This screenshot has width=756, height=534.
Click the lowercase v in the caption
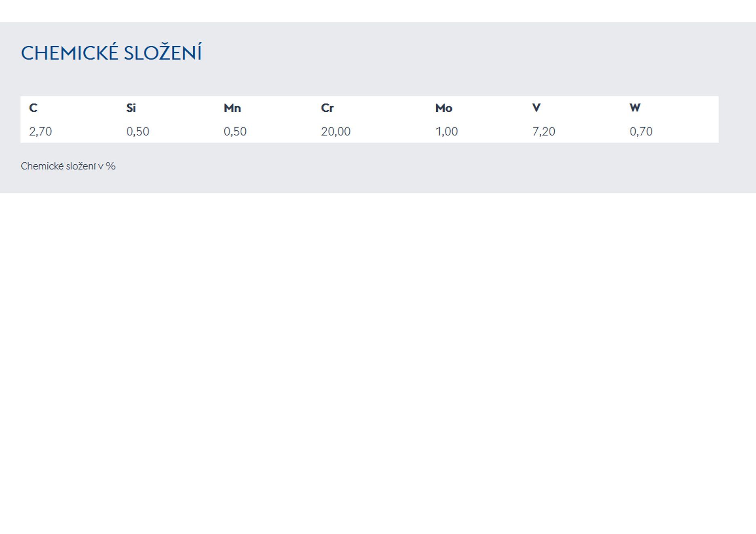pyautogui.click(x=101, y=167)
